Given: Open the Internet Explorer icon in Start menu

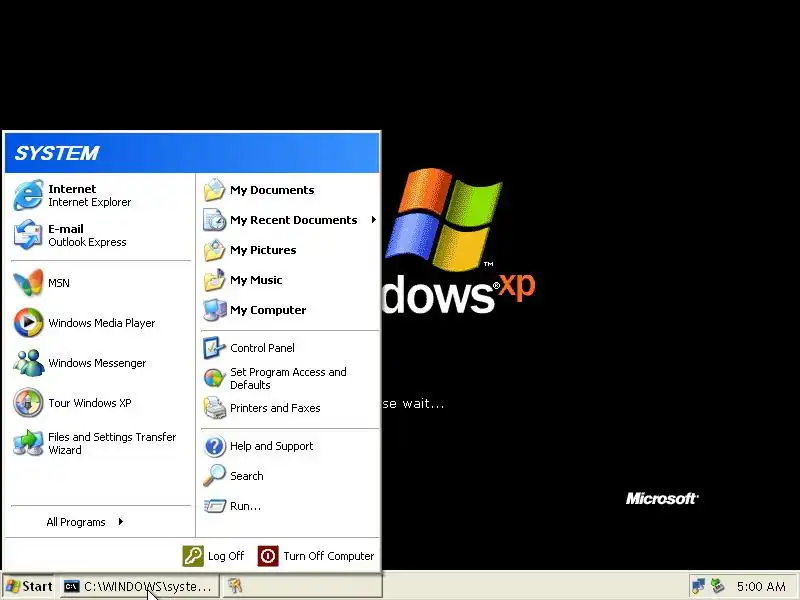Looking at the screenshot, I should click(28, 195).
